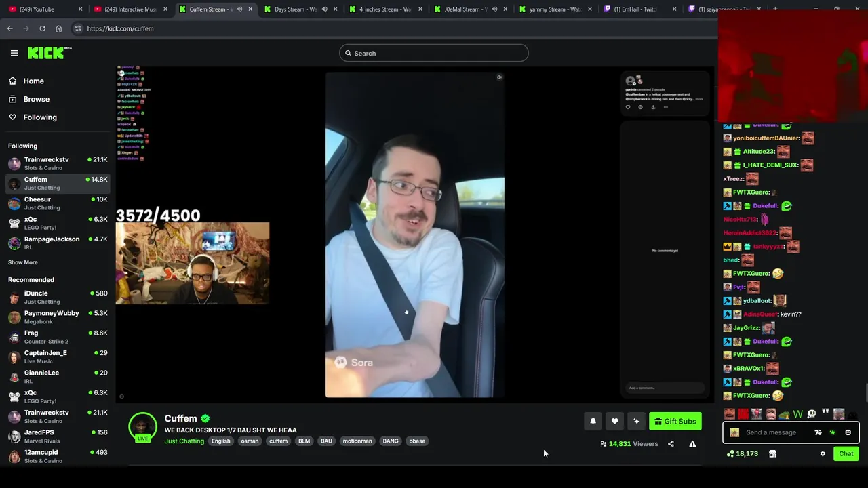868x488 pixels.
Task: Open PaymoneyWubby recommended channel
Action: pyautogui.click(x=57, y=317)
